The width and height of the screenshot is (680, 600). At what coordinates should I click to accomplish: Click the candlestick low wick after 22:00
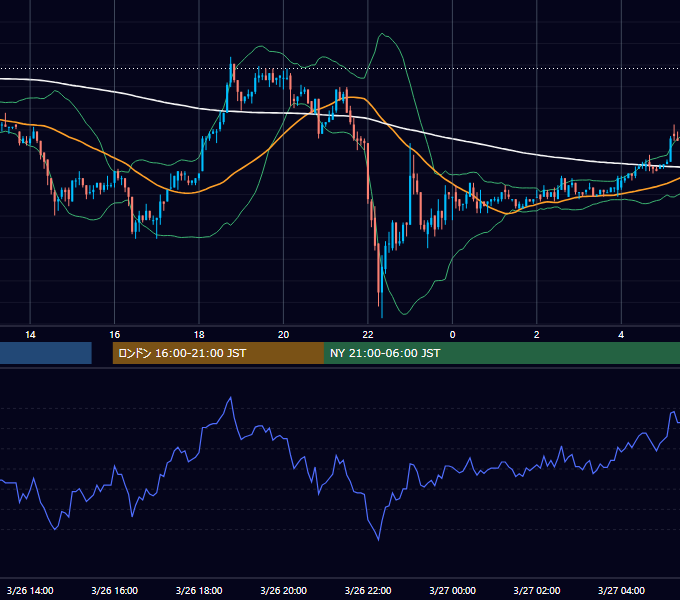click(382, 303)
